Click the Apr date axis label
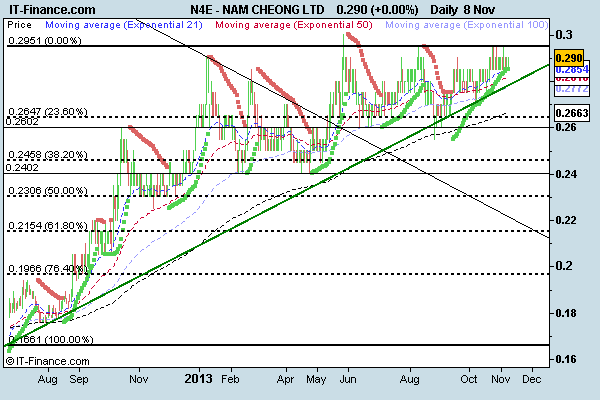 pyautogui.click(x=285, y=379)
